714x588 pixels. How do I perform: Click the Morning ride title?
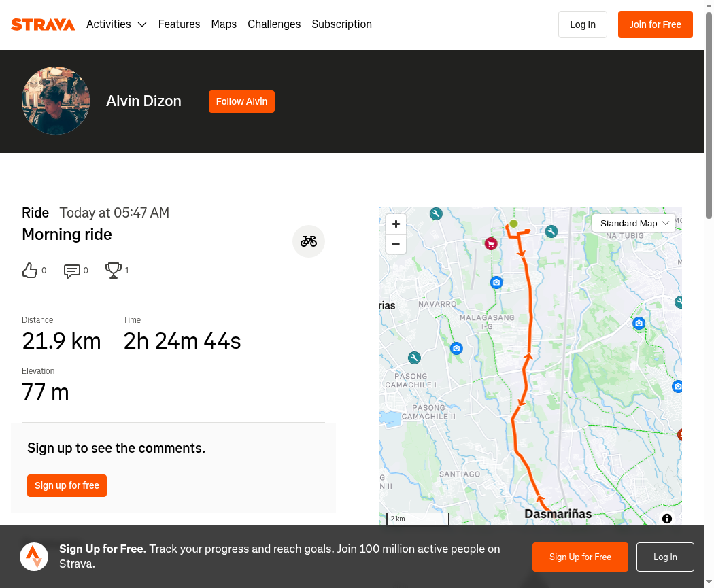click(67, 235)
